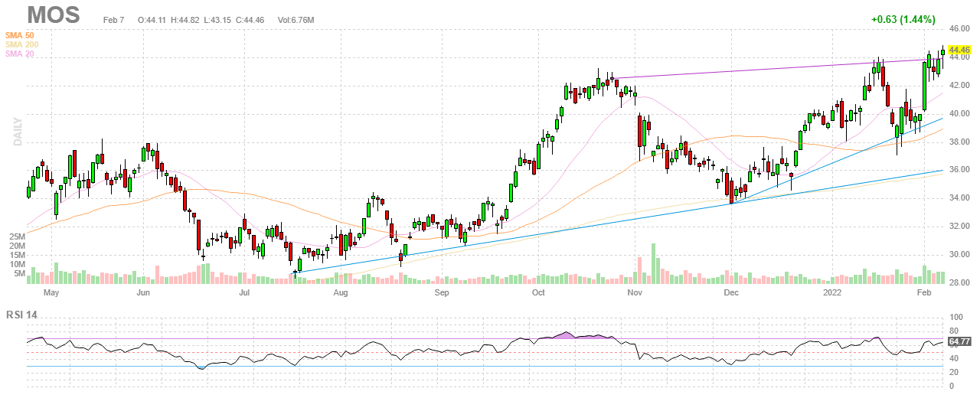Click the 100 label on RSI scale
This screenshot has height=398, width=980.
[x=955, y=317]
